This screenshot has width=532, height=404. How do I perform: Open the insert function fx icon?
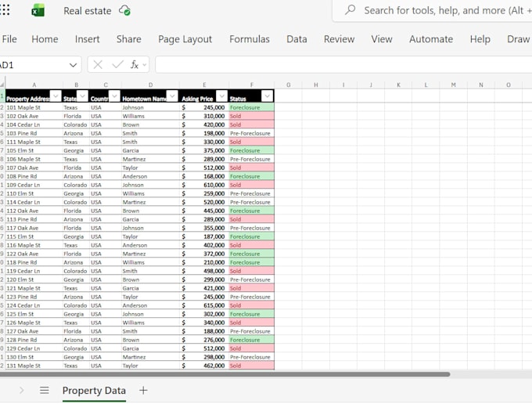[x=135, y=64]
